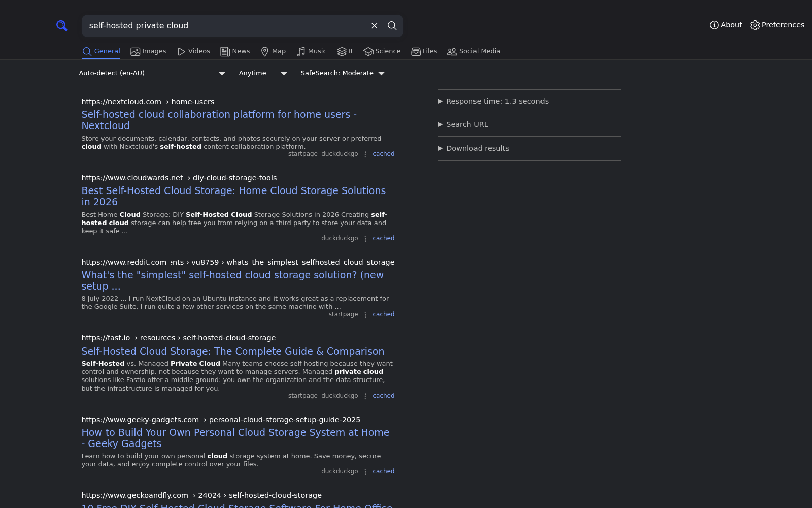Image resolution: width=812 pixels, height=508 pixels.
Task: Click 'startpage' engine label on Nextcloud result
Action: point(303,154)
